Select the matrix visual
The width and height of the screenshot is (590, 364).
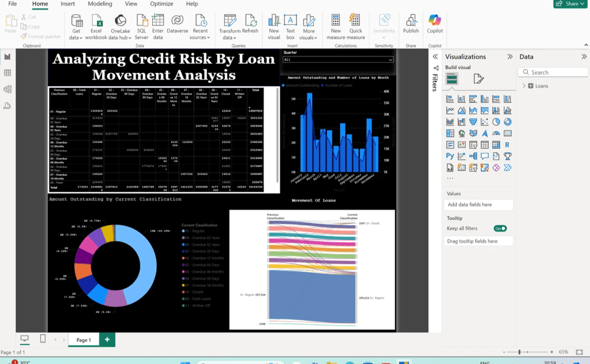[x=496, y=145]
